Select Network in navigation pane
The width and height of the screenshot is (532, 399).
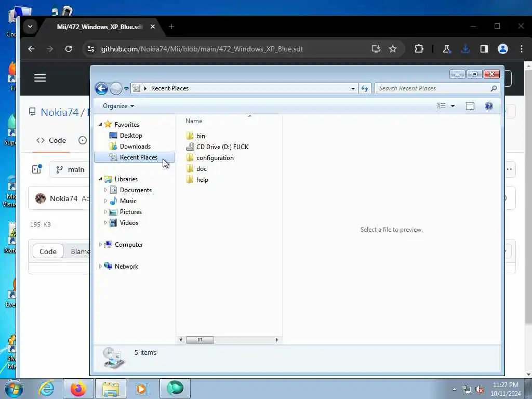coord(126,267)
